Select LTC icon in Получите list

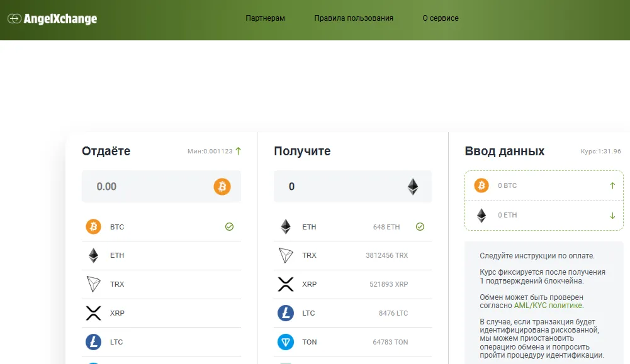(x=286, y=313)
